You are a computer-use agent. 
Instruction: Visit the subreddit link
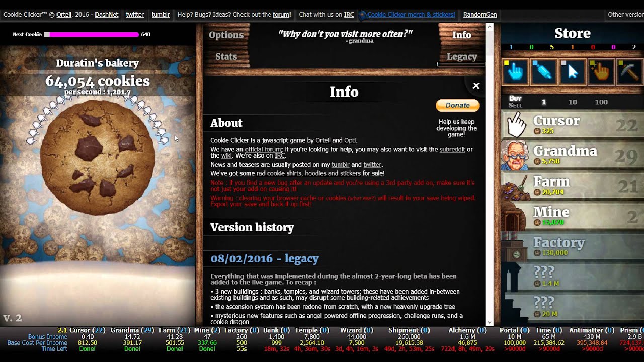452,149
